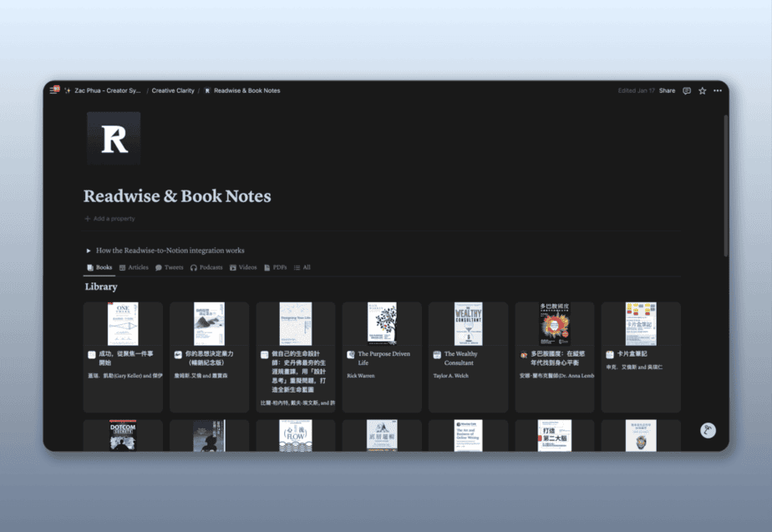
Task: Open the three-dot page options menu
Action: (718, 90)
